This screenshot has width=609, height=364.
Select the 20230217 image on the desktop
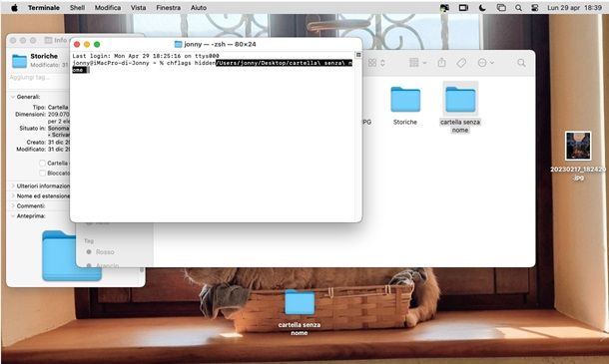tap(578, 146)
